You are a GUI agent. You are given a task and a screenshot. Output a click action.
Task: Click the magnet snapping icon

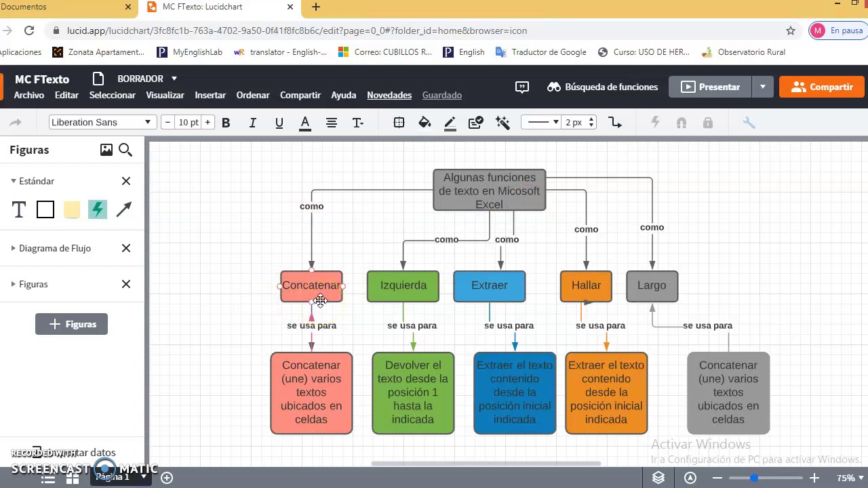click(x=682, y=123)
